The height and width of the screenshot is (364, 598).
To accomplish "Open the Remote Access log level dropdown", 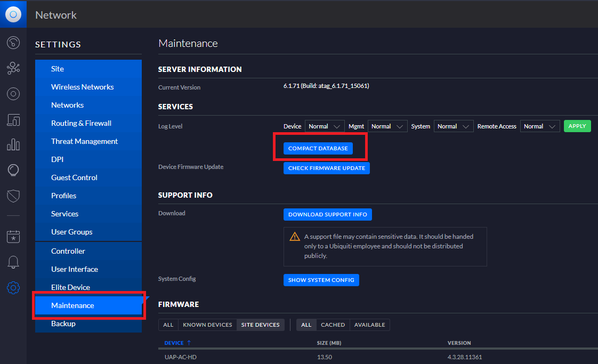I will tap(540, 126).
